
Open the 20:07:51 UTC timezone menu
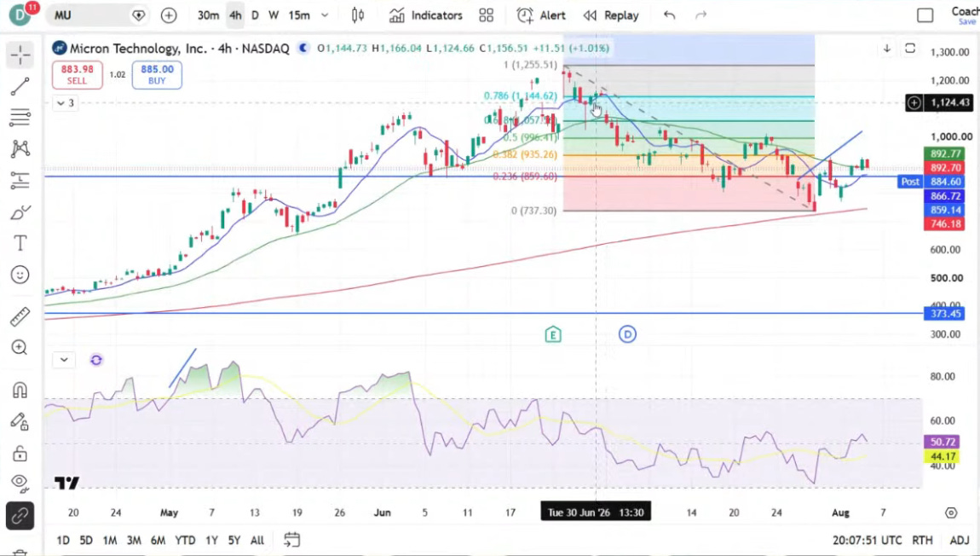[867, 540]
